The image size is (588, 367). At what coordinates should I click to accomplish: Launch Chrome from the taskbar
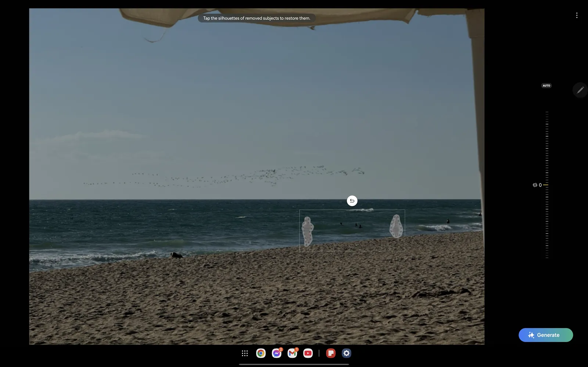click(261, 353)
